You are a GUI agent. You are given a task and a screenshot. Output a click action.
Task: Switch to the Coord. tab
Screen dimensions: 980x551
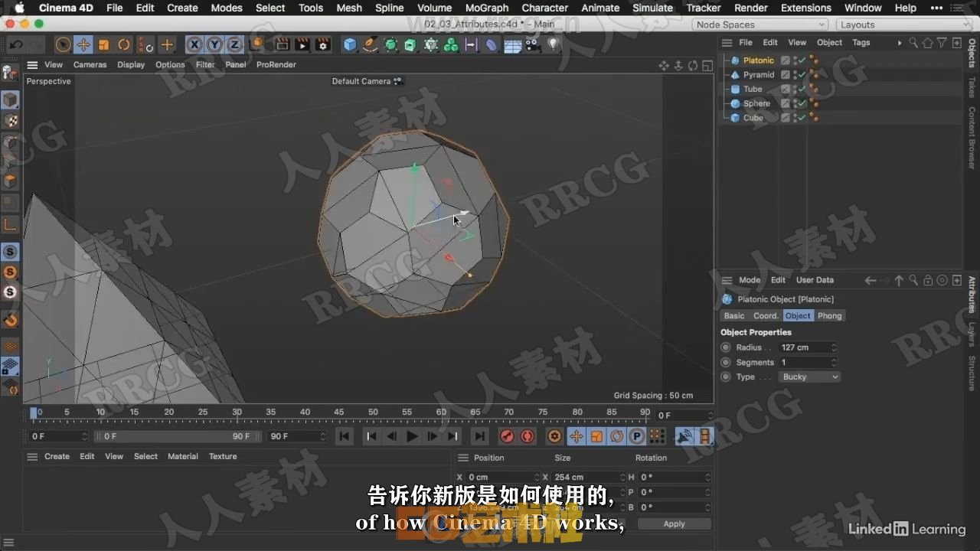pos(766,315)
